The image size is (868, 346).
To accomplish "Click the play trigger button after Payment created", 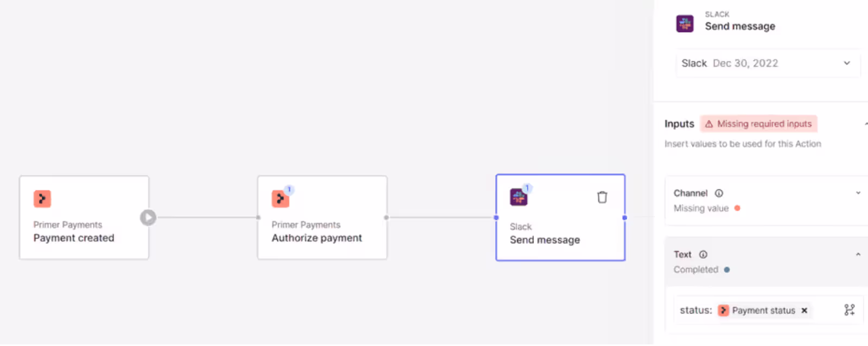I will [x=148, y=218].
